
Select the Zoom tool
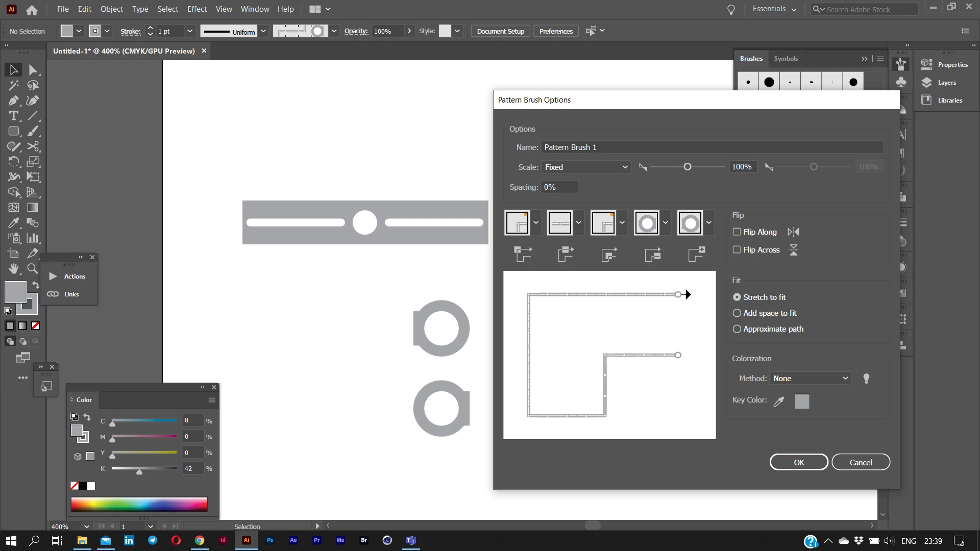point(32,268)
